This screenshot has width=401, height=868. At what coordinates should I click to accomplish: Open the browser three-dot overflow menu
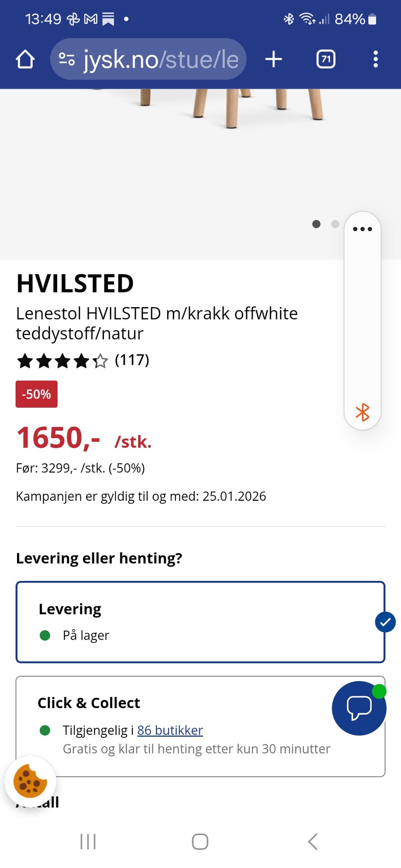[x=376, y=59]
